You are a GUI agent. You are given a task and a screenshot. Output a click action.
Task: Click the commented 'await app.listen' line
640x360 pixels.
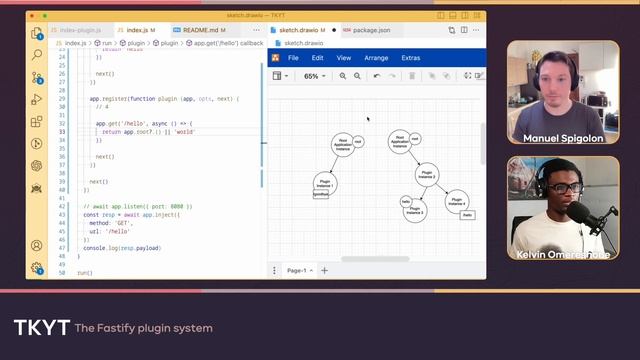(138, 207)
